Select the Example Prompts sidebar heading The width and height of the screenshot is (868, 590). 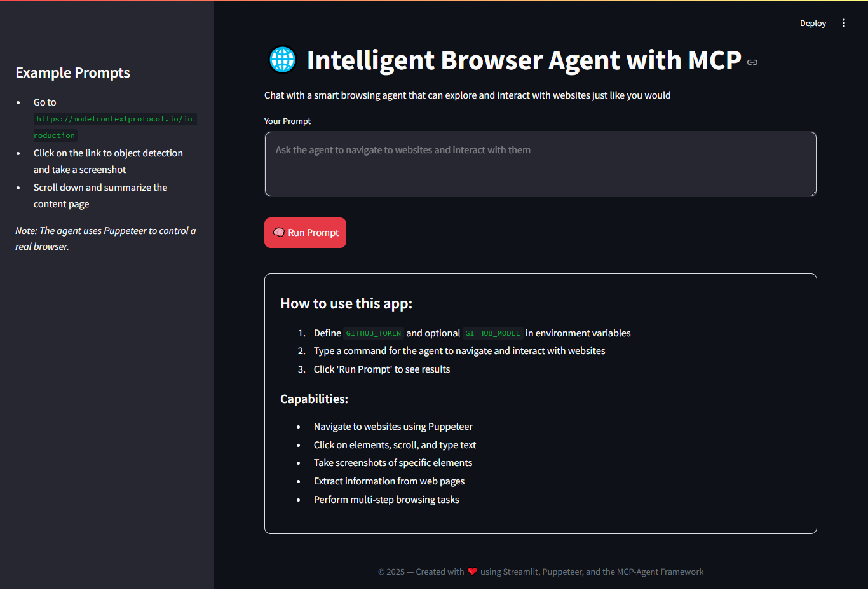(72, 72)
